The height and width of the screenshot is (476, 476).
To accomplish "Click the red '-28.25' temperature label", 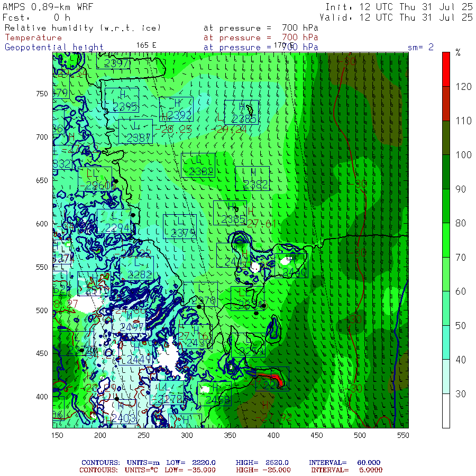I will pyautogui.click(x=173, y=130).
